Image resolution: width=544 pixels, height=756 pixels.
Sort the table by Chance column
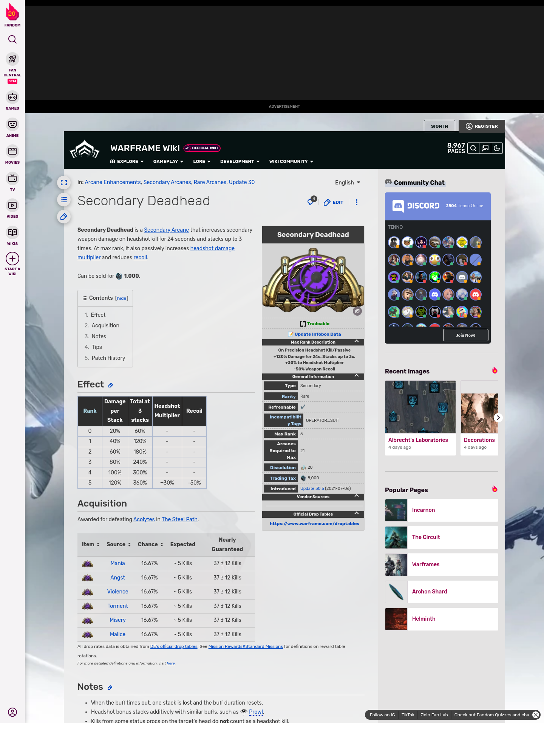[x=150, y=544]
